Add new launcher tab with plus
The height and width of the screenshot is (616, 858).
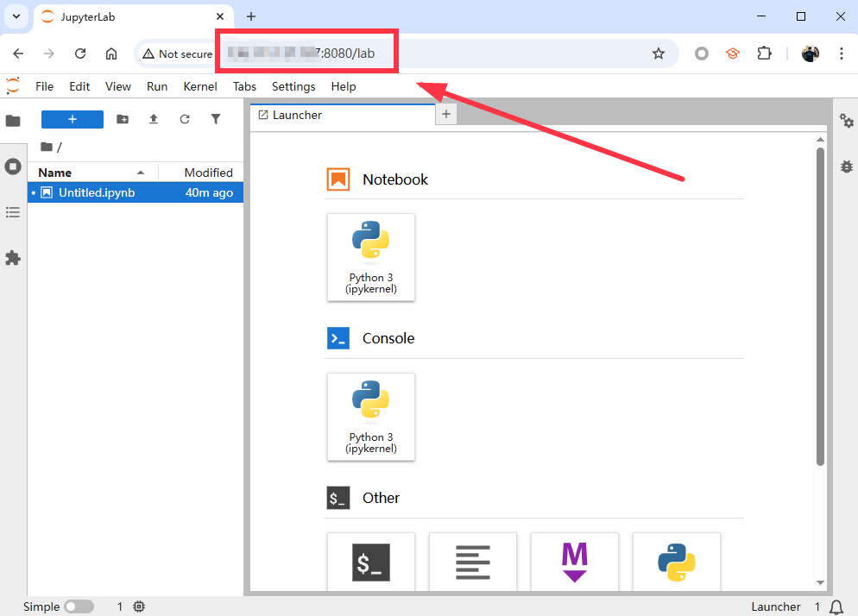pyautogui.click(x=446, y=114)
